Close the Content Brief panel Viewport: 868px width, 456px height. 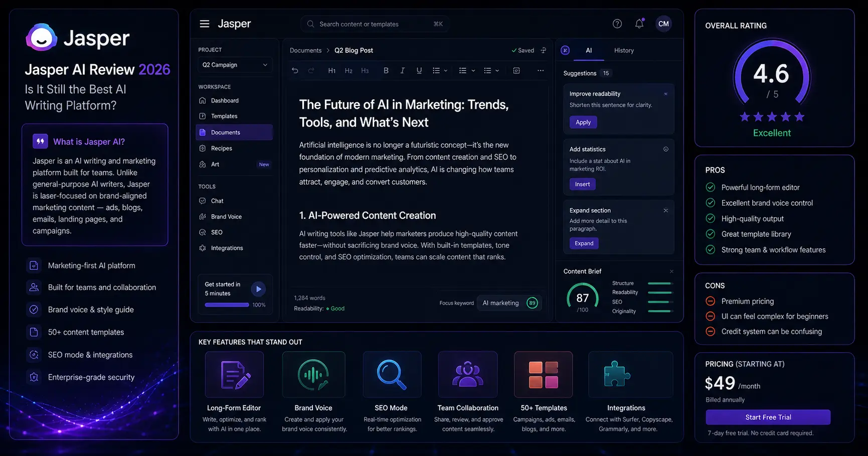coord(671,271)
